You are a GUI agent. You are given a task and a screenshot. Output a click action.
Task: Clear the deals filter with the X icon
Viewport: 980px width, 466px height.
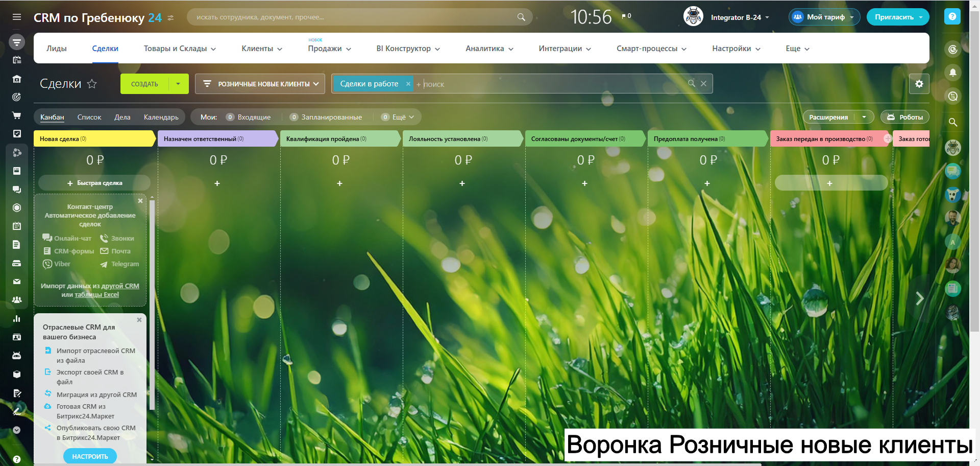(703, 83)
